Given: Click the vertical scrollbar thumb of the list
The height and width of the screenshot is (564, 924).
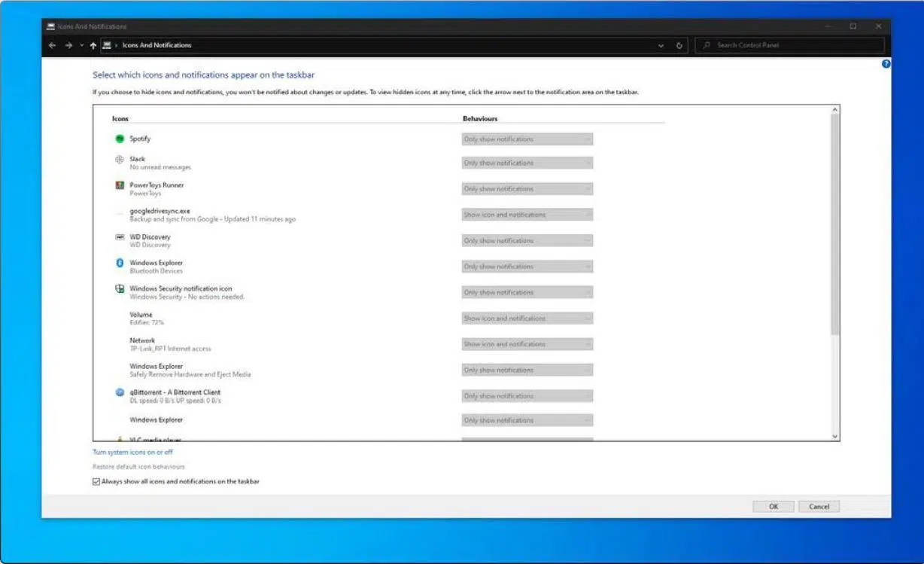Looking at the screenshot, I should click(x=834, y=225).
